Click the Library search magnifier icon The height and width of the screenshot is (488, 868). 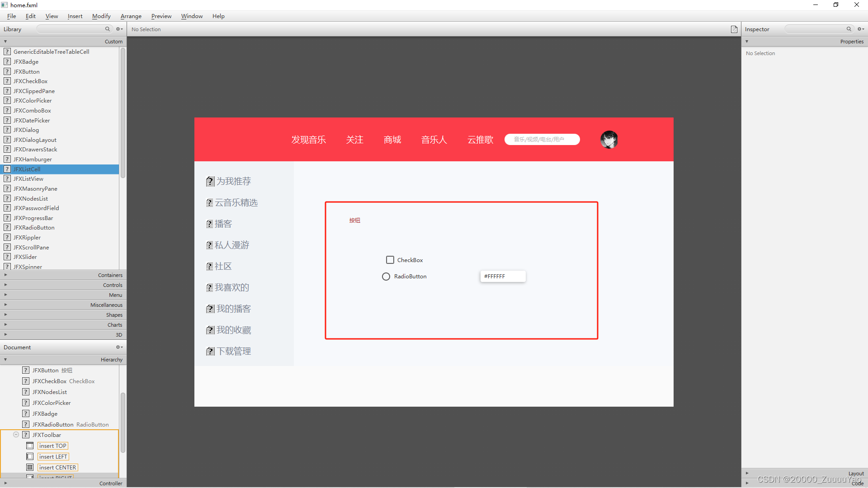tap(108, 29)
